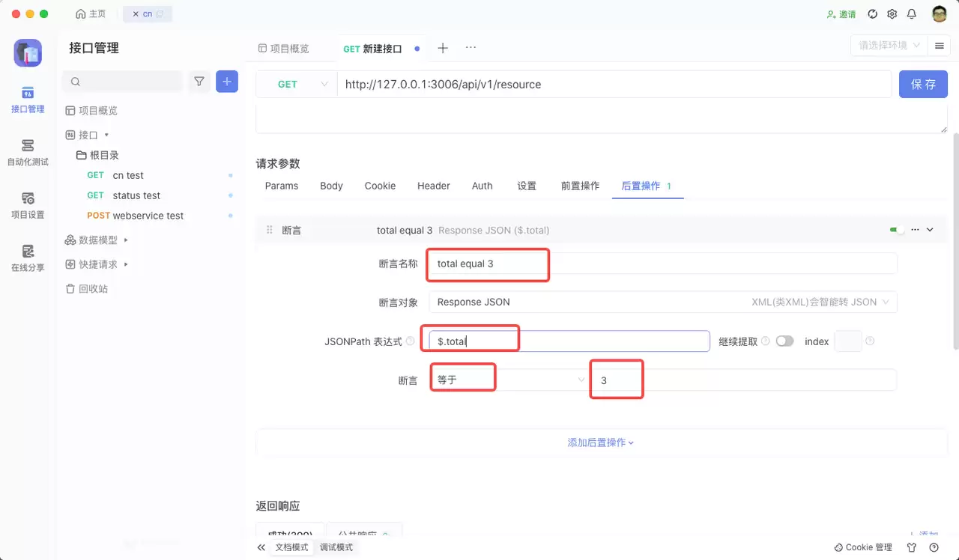Switch to the 设置 tab
This screenshot has width=959, height=560.
click(x=527, y=186)
